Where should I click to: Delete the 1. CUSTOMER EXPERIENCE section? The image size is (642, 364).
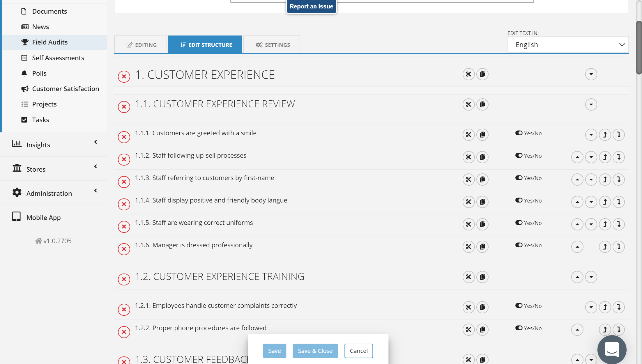(124, 77)
